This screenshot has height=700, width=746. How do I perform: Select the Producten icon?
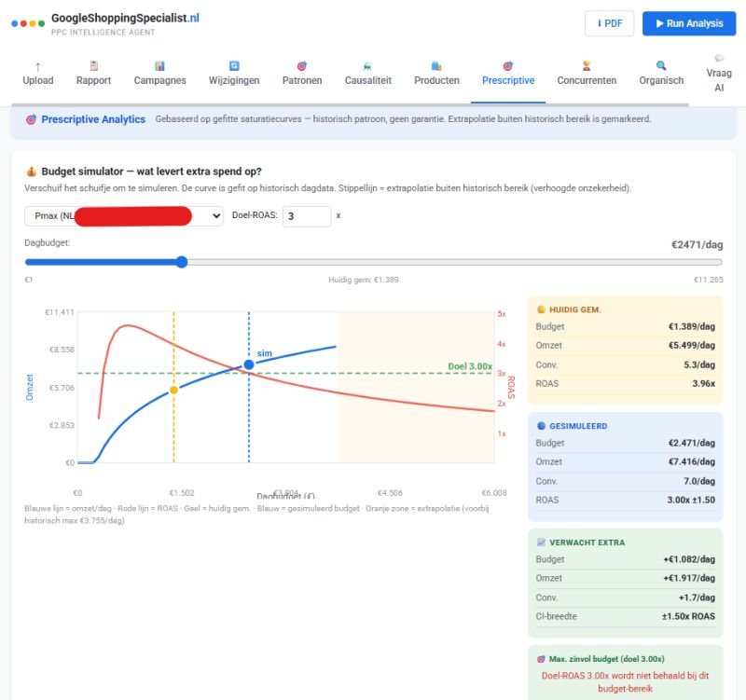(x=435, y=67)
